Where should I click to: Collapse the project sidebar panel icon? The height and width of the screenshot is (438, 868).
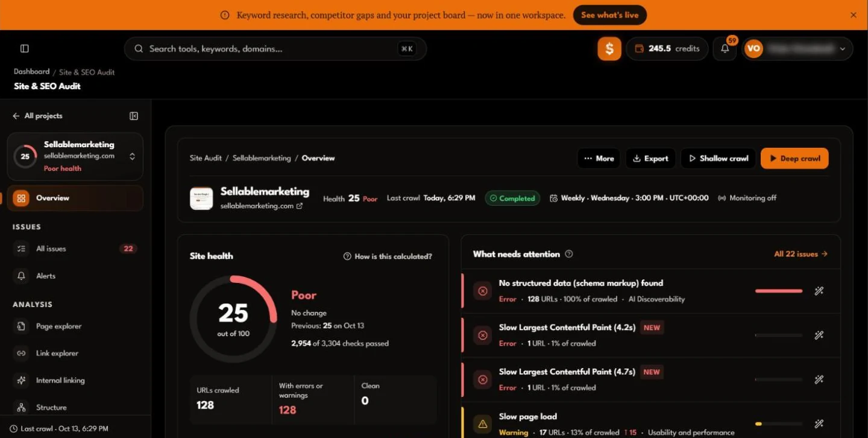point(134,116)
